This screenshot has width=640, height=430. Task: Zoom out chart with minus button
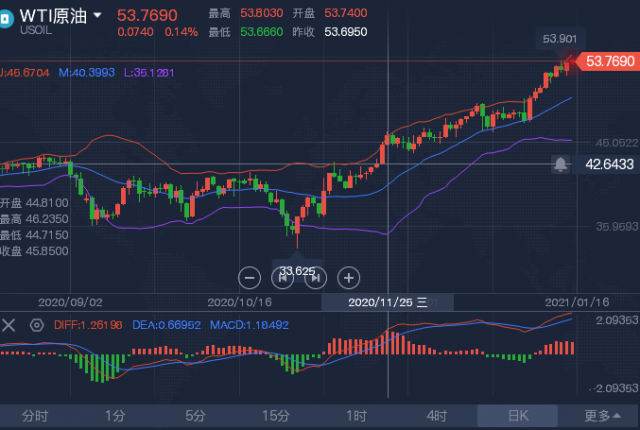[249, 278]
